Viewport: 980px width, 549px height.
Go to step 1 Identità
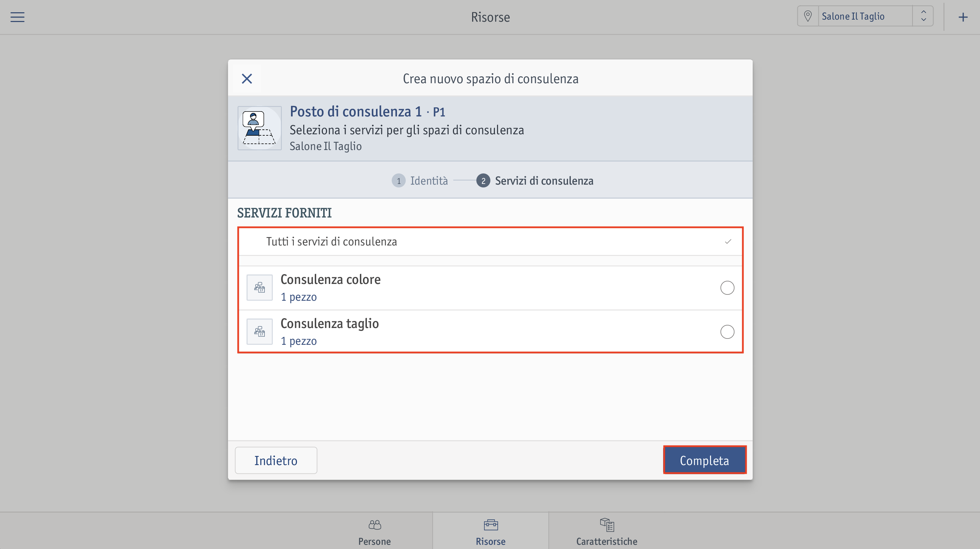coord(420,181)
